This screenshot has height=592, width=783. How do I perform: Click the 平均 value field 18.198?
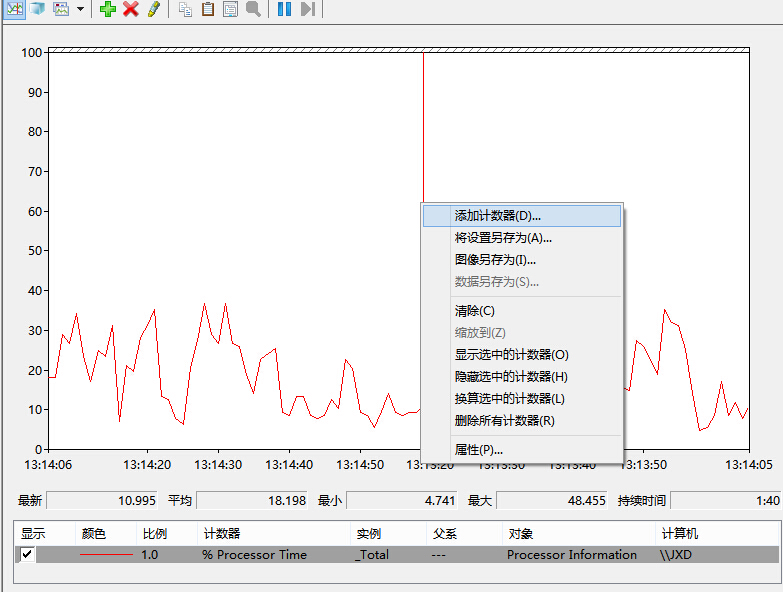[252, 500]
